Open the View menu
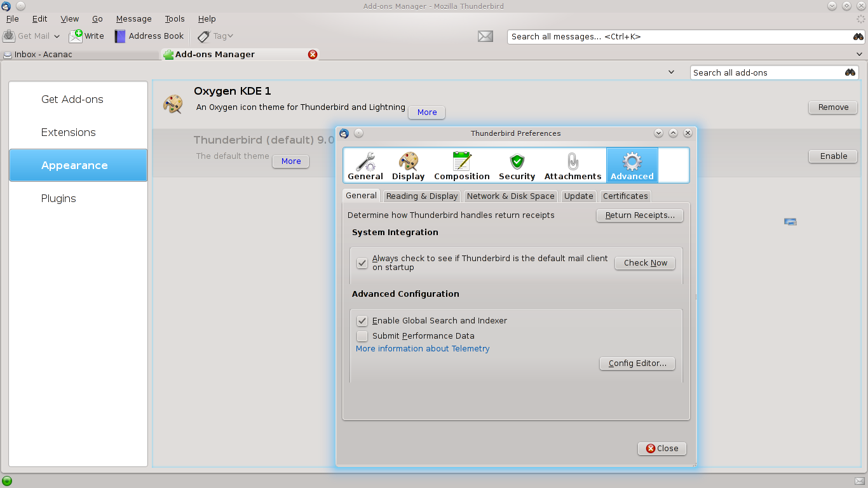The width and height of the screenshot is (868, 488). click(x=70, y=19)
